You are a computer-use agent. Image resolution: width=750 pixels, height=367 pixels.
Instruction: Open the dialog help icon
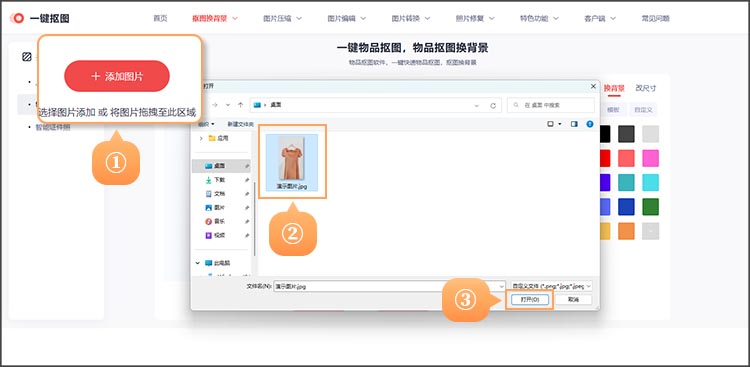click(x=589, y=124)
